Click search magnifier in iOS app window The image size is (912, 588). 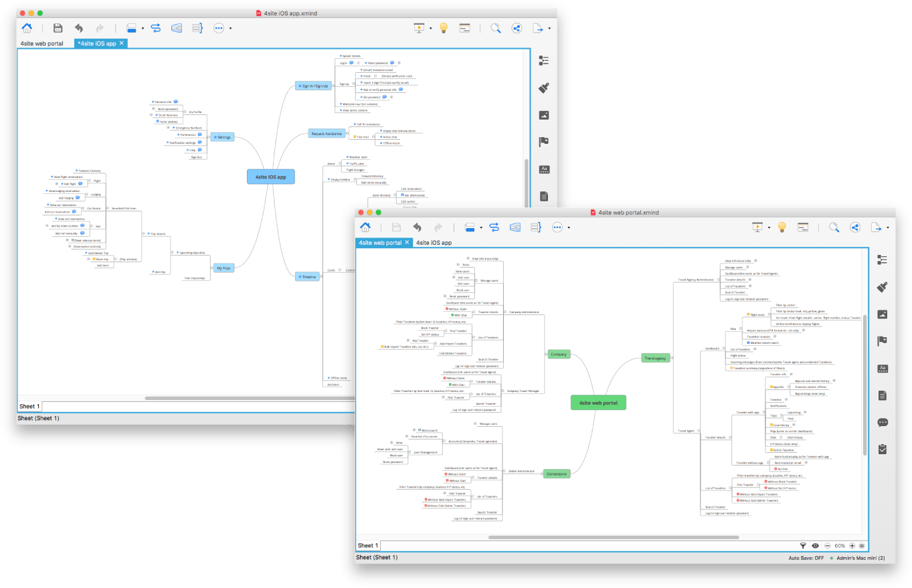[x=496, y=28]
